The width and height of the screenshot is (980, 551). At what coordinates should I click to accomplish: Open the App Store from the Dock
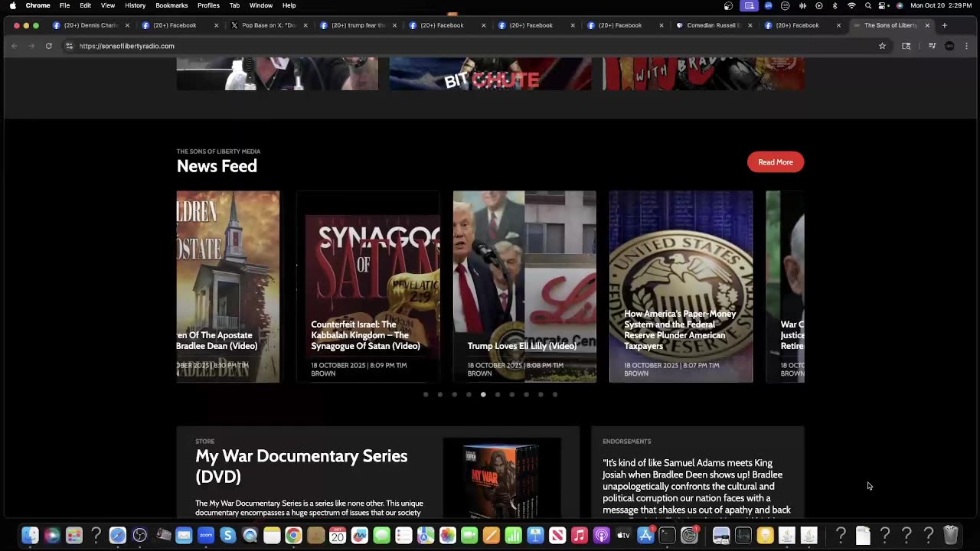[645, 536]
